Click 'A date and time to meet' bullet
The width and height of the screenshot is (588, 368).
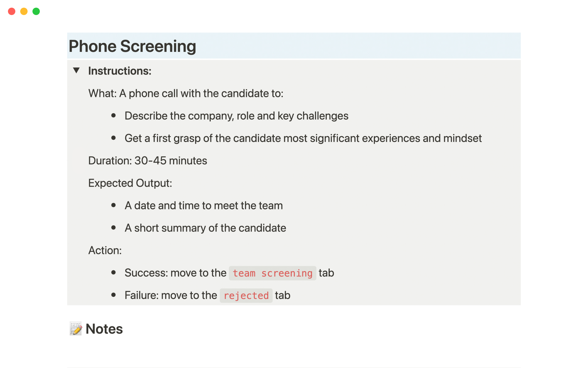pos(203,205)
